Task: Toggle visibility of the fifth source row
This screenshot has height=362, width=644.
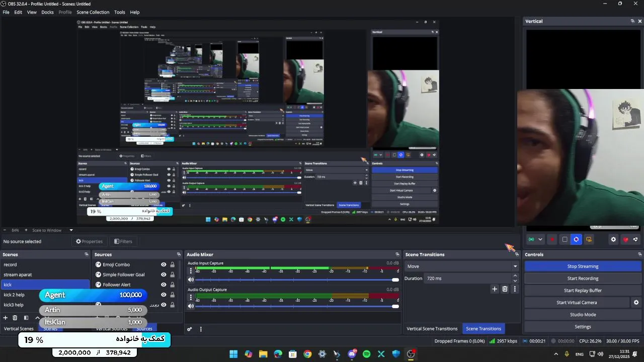Action: tap(164, 305)
